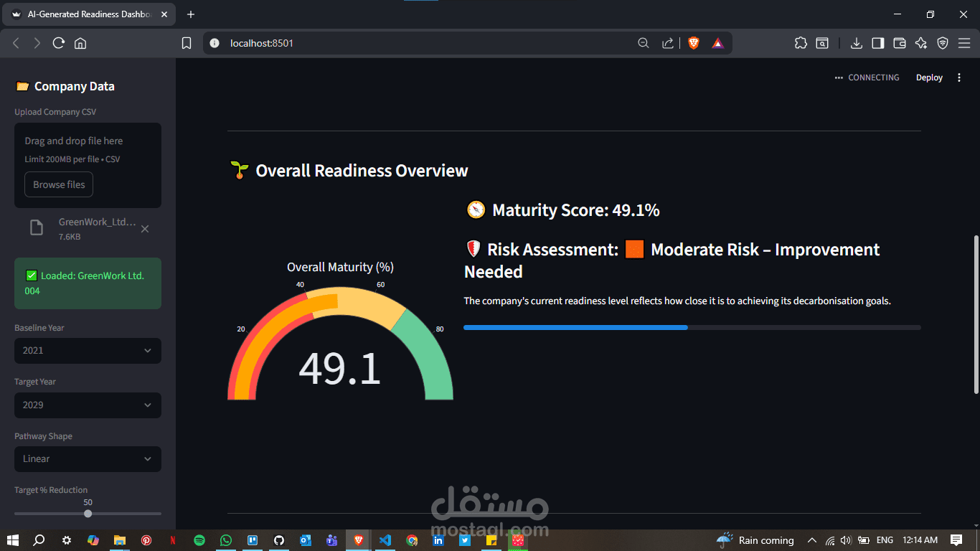Click CONNECTING status indicator
Viewport: 980px width, 551px height.
tap(867, 77)
